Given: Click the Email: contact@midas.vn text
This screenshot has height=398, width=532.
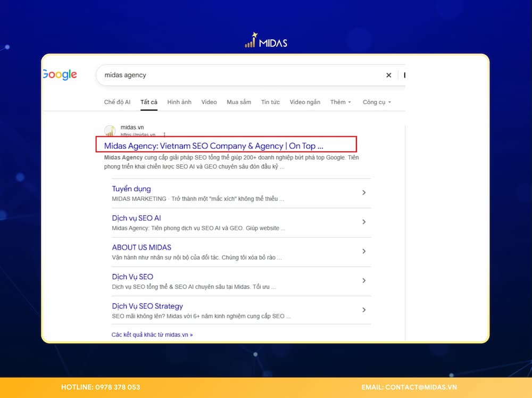Looking at the screenshot, I should click(409, 387).
